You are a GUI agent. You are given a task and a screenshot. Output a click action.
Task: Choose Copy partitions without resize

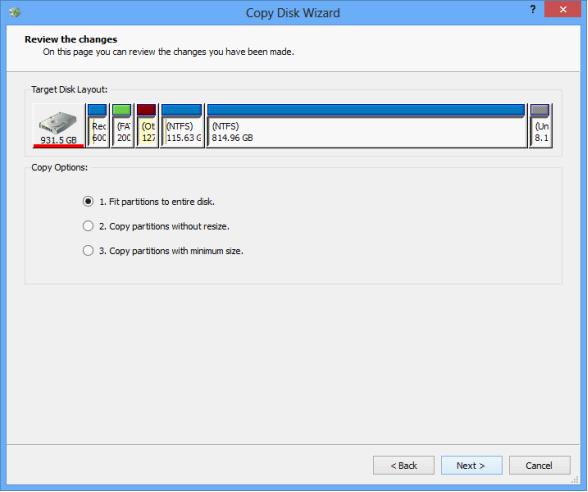coord(156,226)
